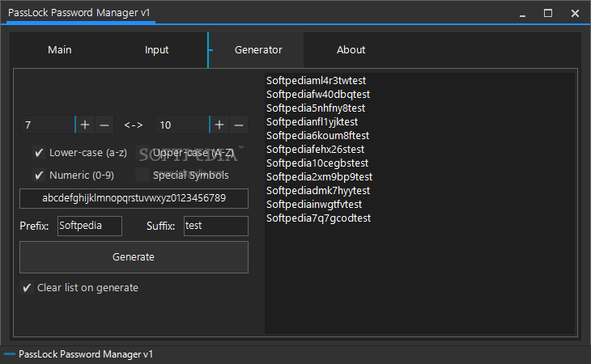Focus the minimum length field showing 7
Image resolution: width=591 pixels, height=364 pixels.
(47, 125)
